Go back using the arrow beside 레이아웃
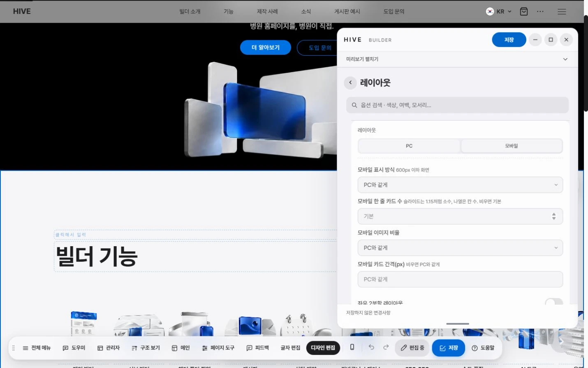 [x=350, y=83]
